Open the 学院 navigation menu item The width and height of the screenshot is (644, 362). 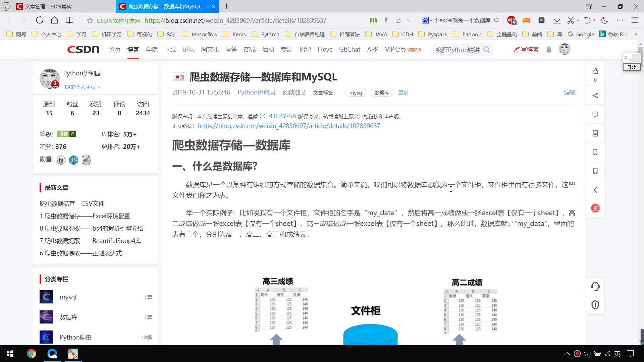pyautogui.click(x=152, y=50)
